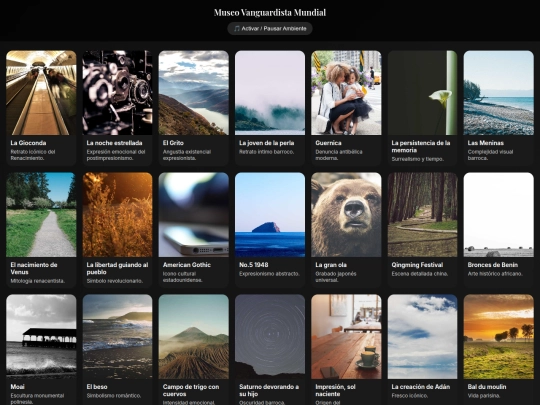Open the Bronces de Benin white image
This screenshot has width=540, height=405.
(x=499, y=215)
